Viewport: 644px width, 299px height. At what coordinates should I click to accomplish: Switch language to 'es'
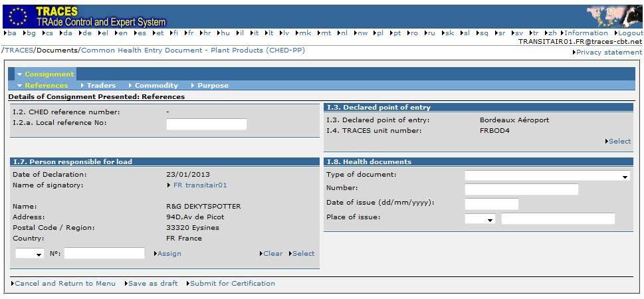tap(140, 33)
